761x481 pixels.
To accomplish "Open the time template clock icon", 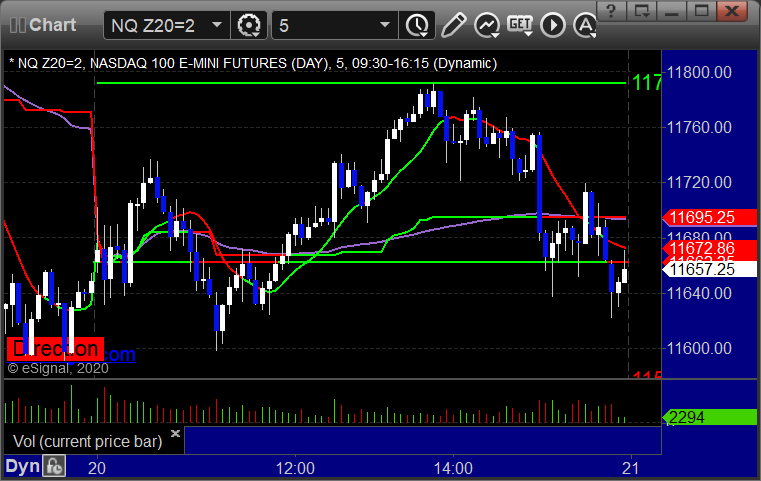I will point(417,25).
